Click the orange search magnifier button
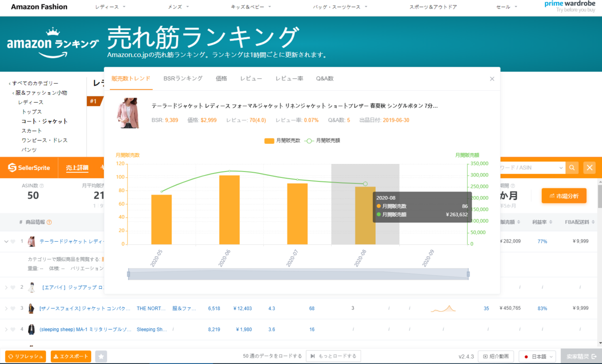Screen dimensions: 602x364 572,167
